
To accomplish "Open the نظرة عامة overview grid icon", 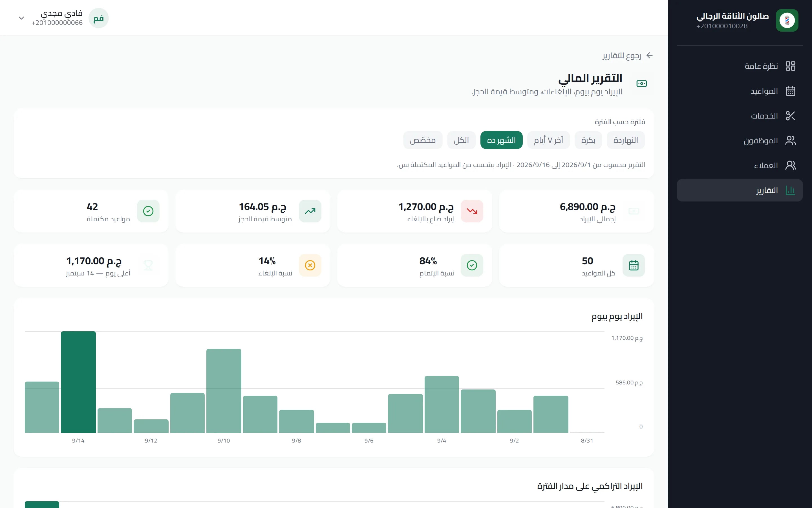I will (x=790, y=66).
